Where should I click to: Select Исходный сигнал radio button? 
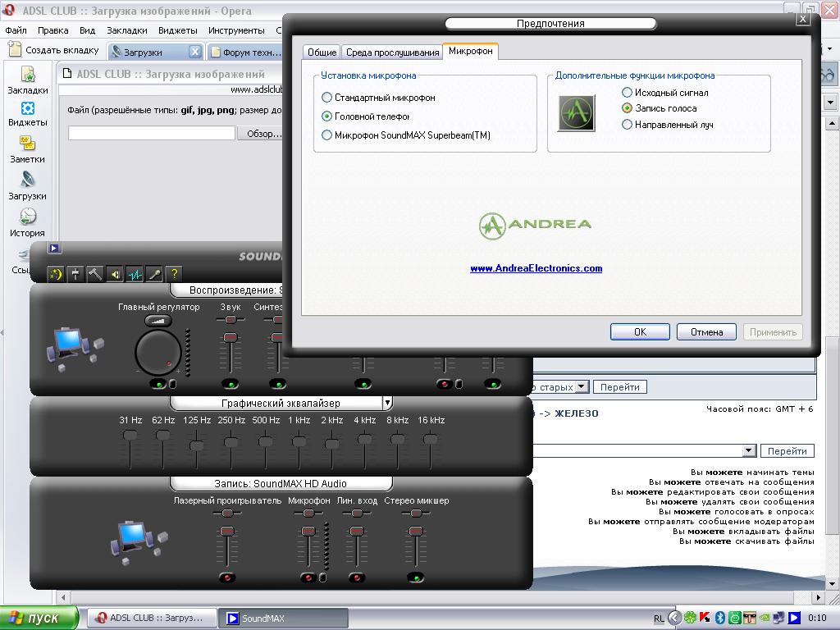pos(627,93)
